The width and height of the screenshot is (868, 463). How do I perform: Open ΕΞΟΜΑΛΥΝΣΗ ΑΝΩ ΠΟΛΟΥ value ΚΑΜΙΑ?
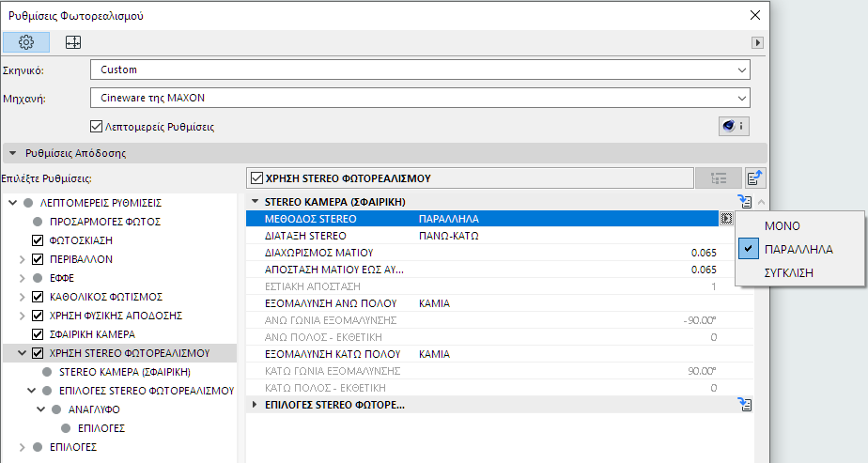pyautogui.click(x=434, y=303)
